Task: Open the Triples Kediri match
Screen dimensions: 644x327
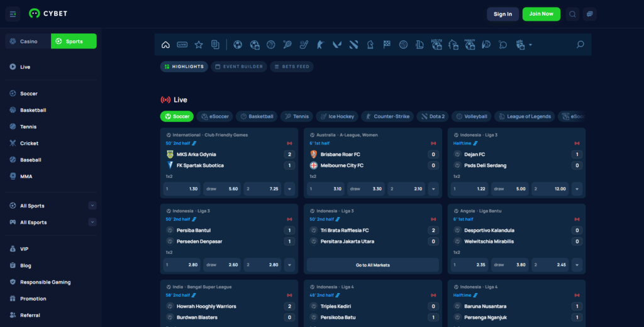Action: pos(336,306)
